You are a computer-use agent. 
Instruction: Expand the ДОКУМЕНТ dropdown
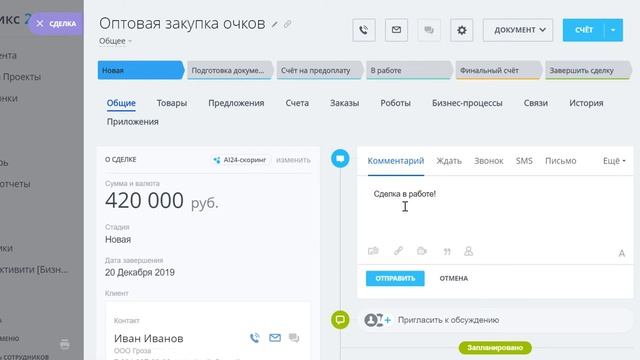coord(518,30)
